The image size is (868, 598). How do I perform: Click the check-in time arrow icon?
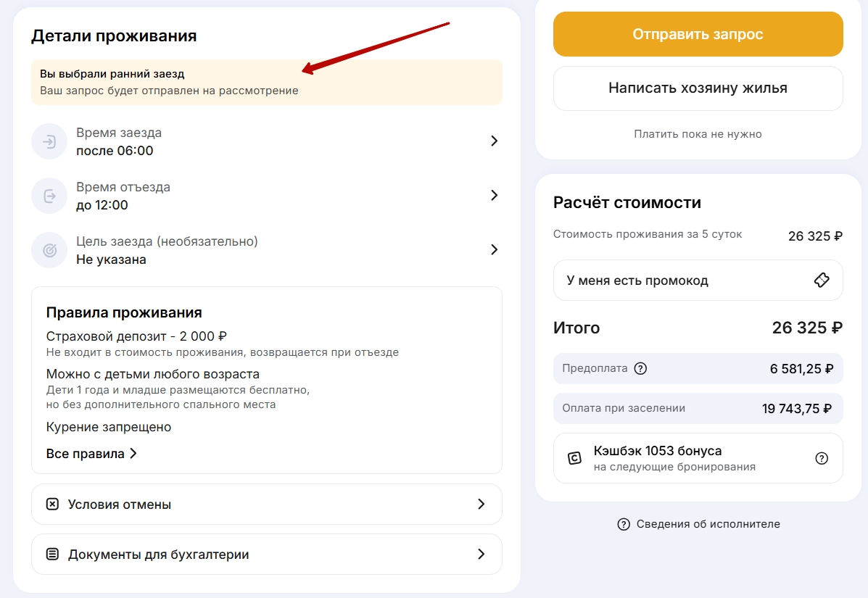(x=49, y=141)
